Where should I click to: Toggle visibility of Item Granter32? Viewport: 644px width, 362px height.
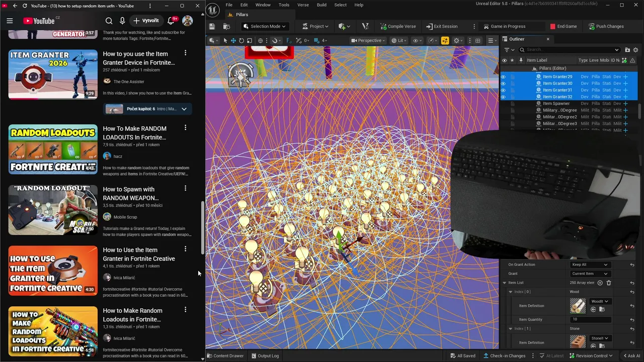(503, 97)
